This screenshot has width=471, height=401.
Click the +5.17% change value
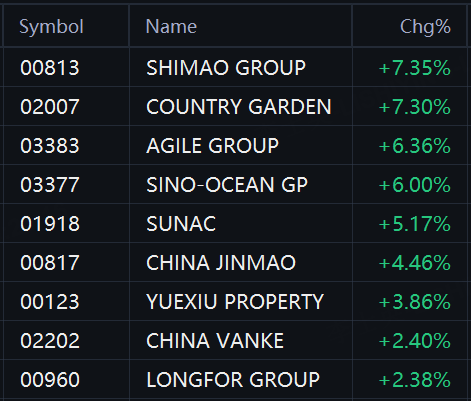(x=415, y=224)
